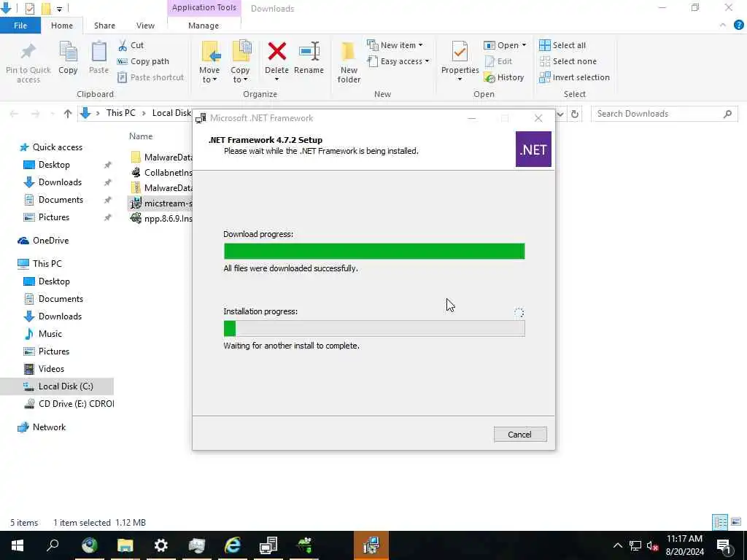
Task: Select the npp.8.6.9 installer file
Action: 161,219
